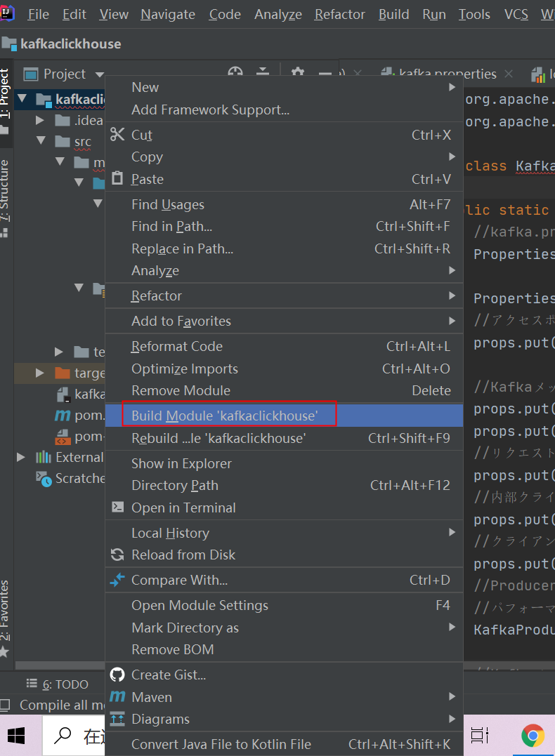This screenshot has width=555, height=756.
Task: Click the Cut scissors icon
Action: coord(117,134)
